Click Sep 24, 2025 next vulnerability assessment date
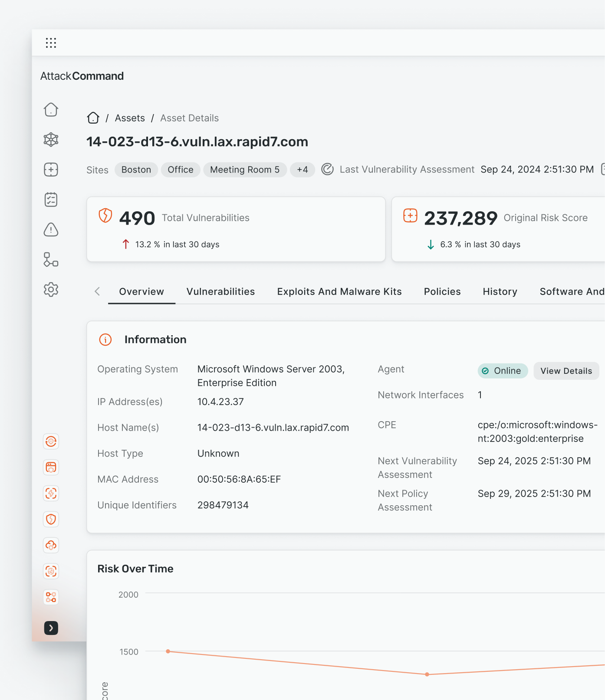 (x=534, y=461)
